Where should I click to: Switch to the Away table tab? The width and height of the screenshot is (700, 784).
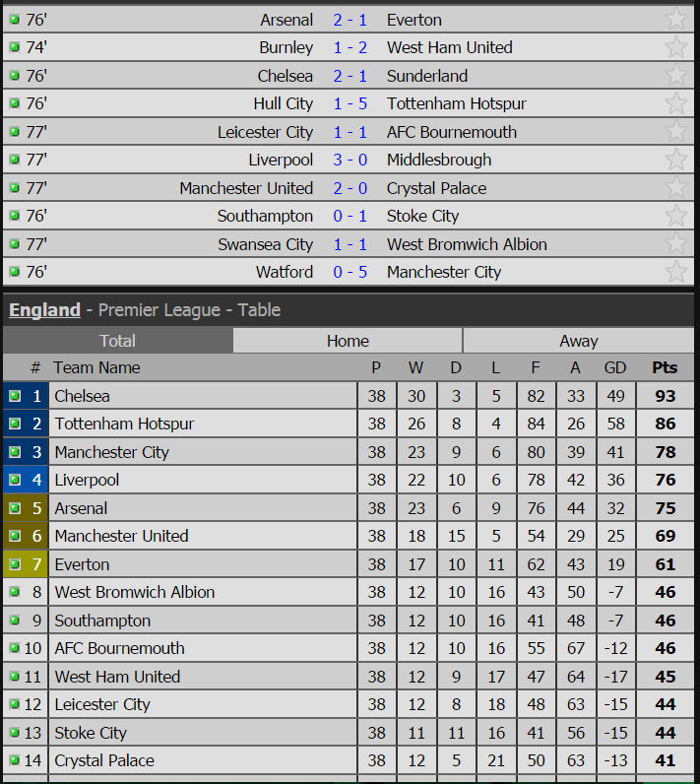tap(579, 341)
